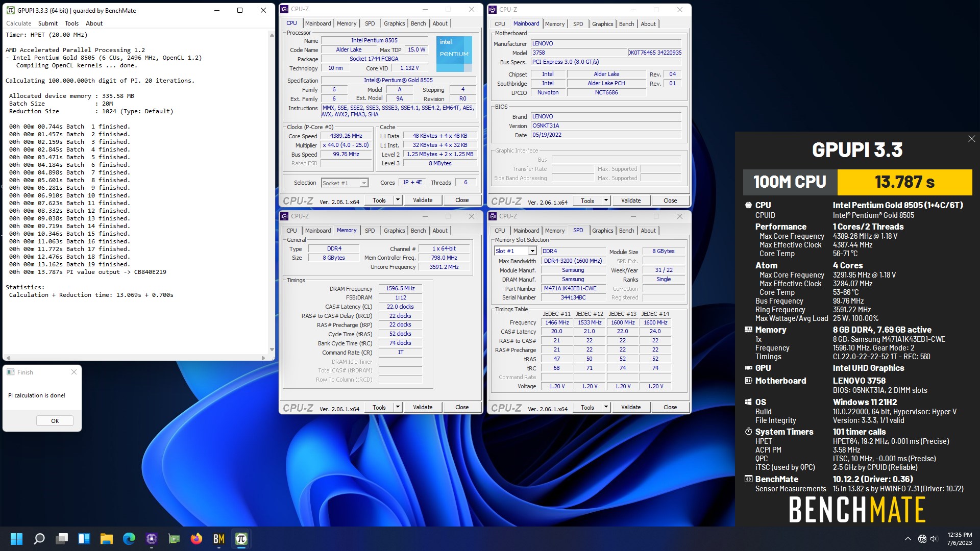The width and height of the screenshot is (980, 551).
Task: Open File Explorer from taskbar
Action: 107,539
